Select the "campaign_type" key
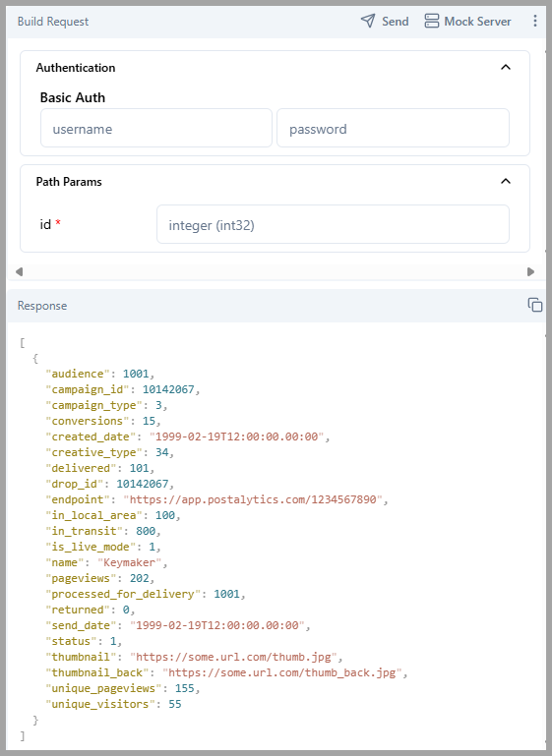 (94, 405)
